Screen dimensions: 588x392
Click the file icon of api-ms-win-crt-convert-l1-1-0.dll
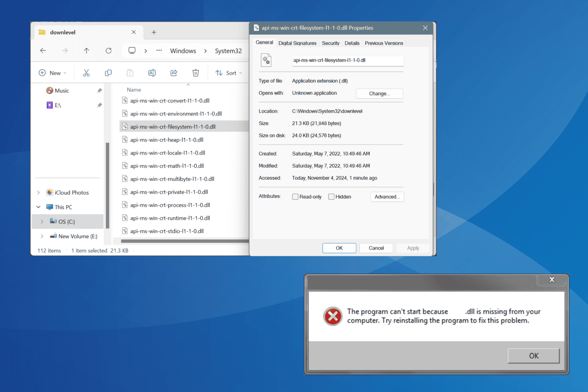(x=125, y=100)
